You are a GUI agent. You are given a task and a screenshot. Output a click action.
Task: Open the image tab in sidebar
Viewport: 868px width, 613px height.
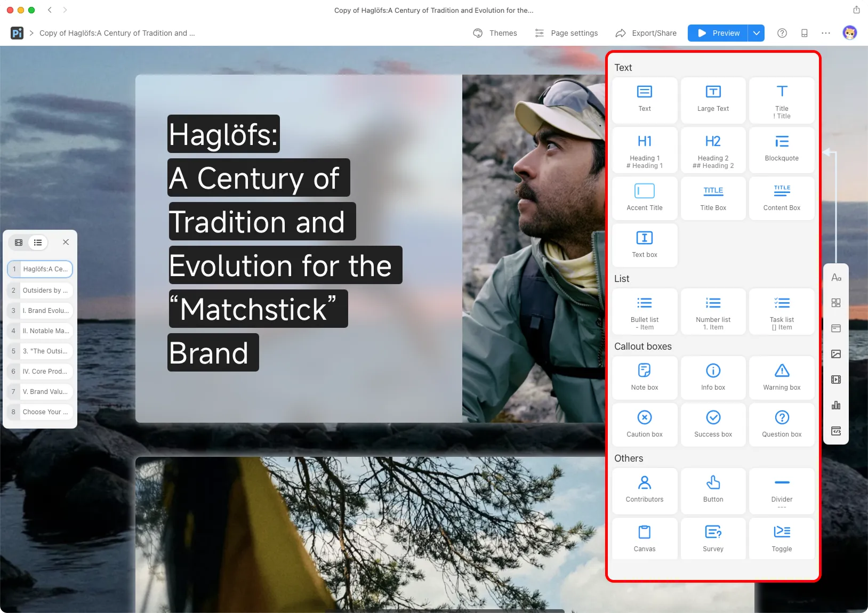pos(836,354)
